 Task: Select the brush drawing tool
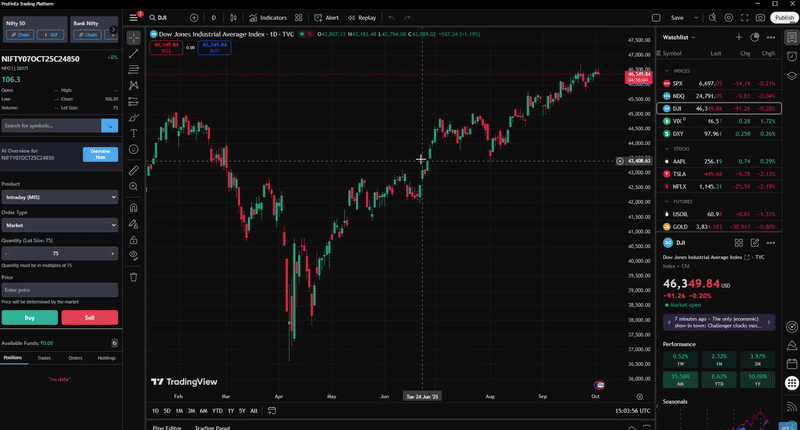coord(134,118)
